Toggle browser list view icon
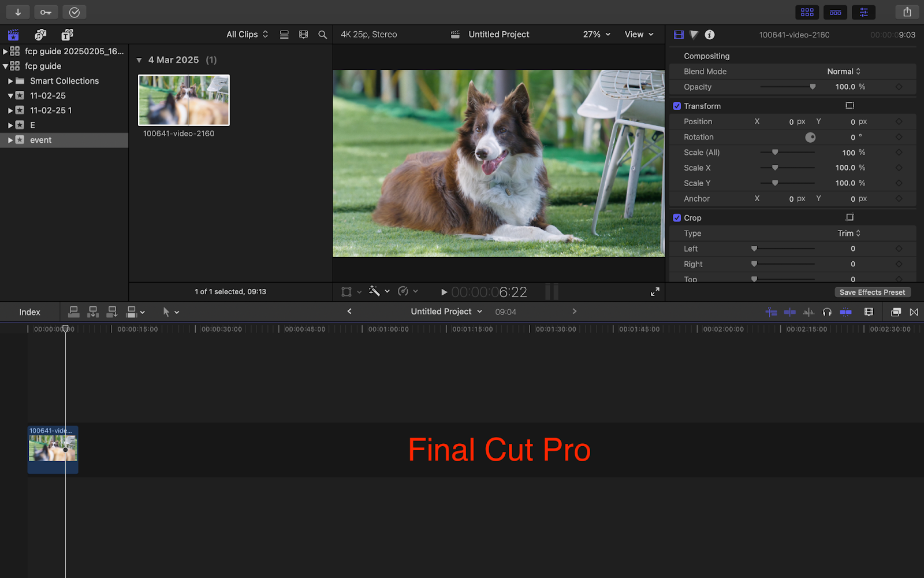The height and width of the screenshot is (578, 924). point(284,35)
